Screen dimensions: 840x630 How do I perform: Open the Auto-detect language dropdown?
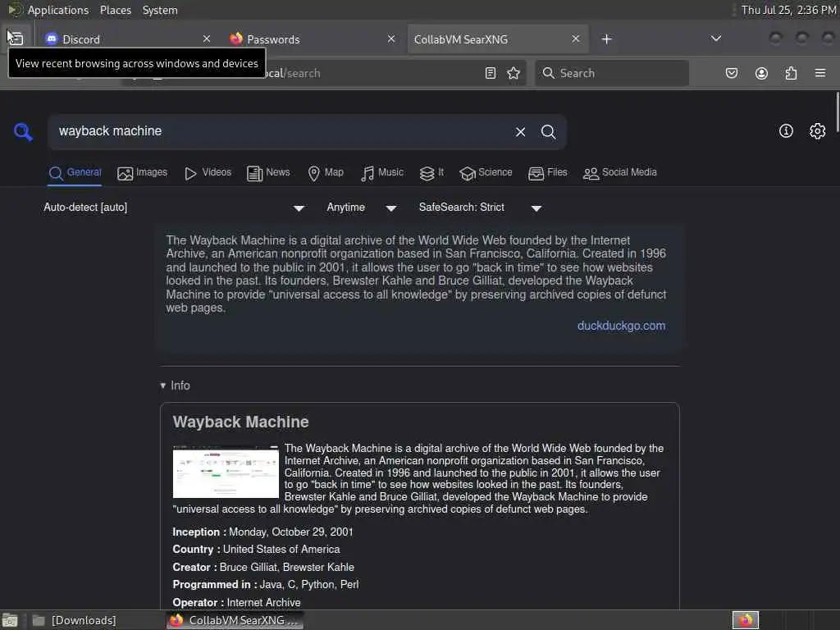[x=174, y=208]
